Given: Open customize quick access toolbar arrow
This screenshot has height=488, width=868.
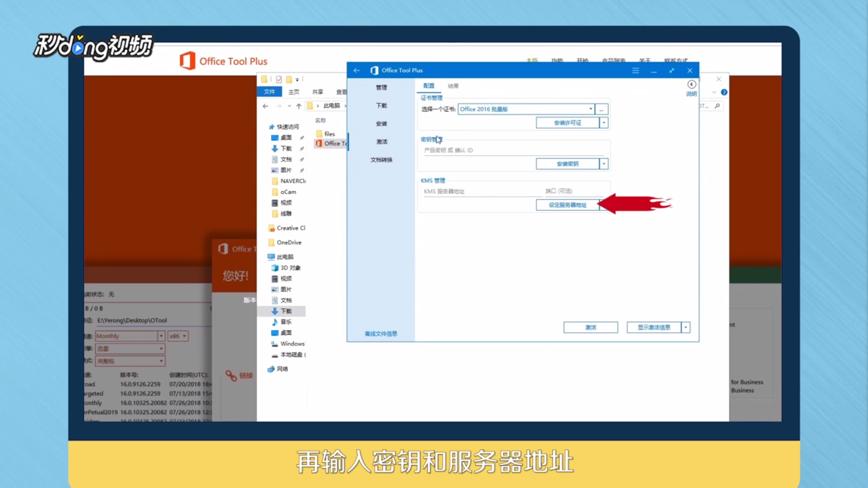Looking at the screenshot, I should pyautogui.click(x=297, y=80).
